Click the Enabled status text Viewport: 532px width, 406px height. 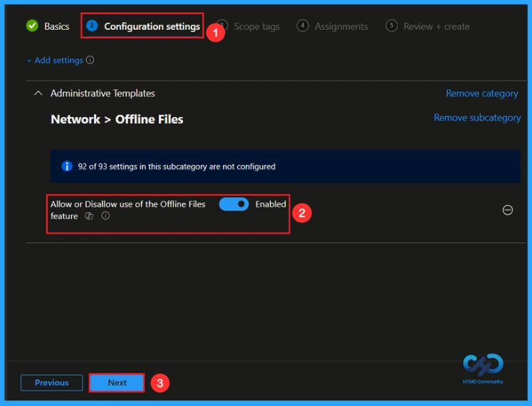[271, 204]
